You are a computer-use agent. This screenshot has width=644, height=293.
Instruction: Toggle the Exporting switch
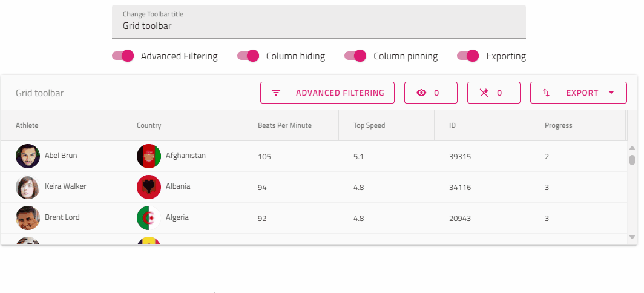(468, 56)
